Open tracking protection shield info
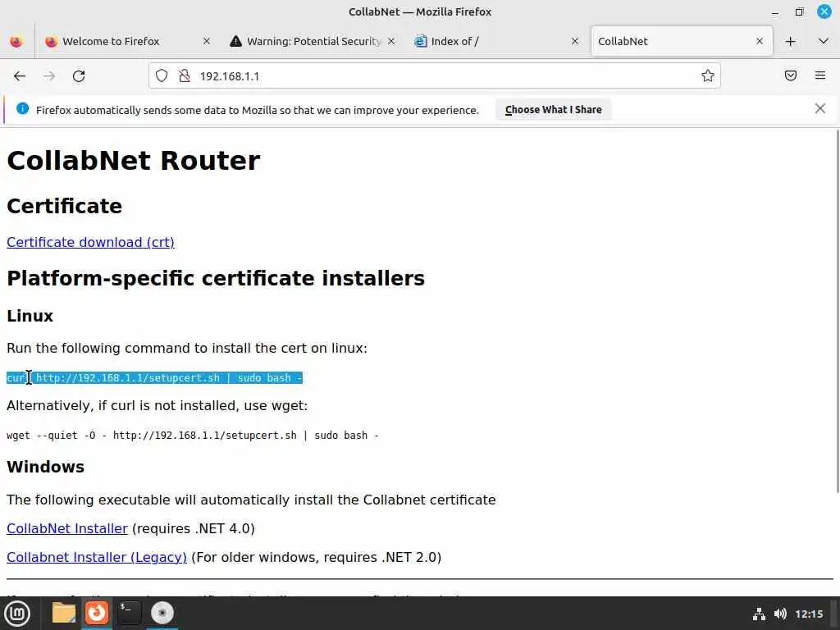This screenshot has width=840, height=630. coord(162,76)
